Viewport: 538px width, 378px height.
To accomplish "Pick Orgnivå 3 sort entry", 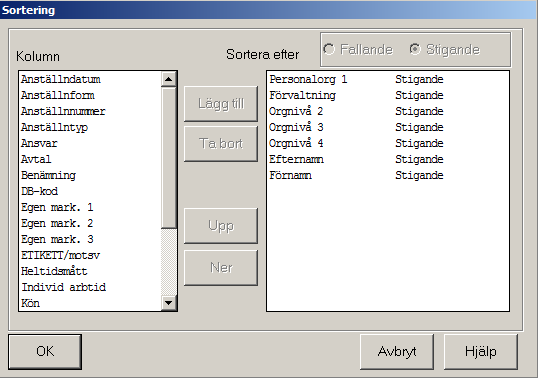I will coord(388,128).
